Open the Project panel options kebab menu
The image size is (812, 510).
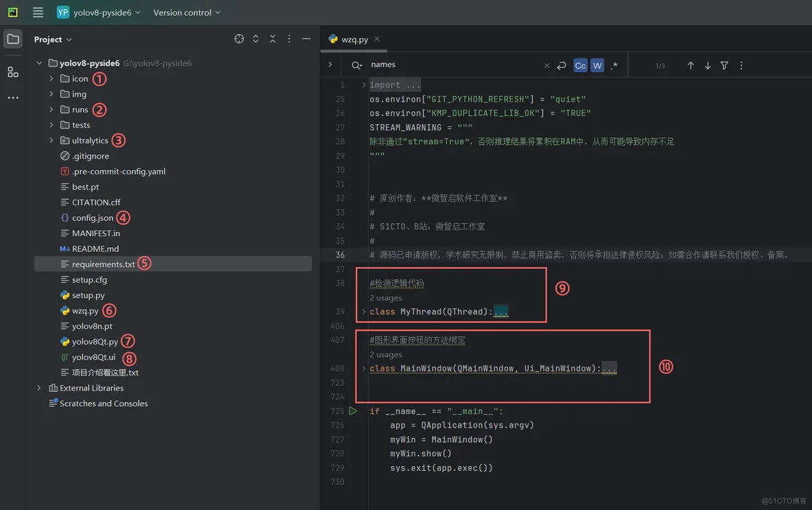pos(289,39)
